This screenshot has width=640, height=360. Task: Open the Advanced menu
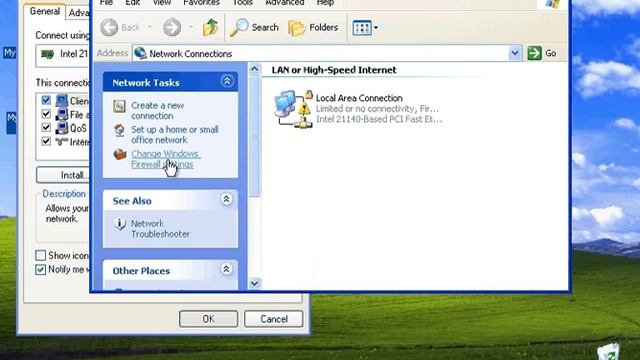click(x=284, y=2)
